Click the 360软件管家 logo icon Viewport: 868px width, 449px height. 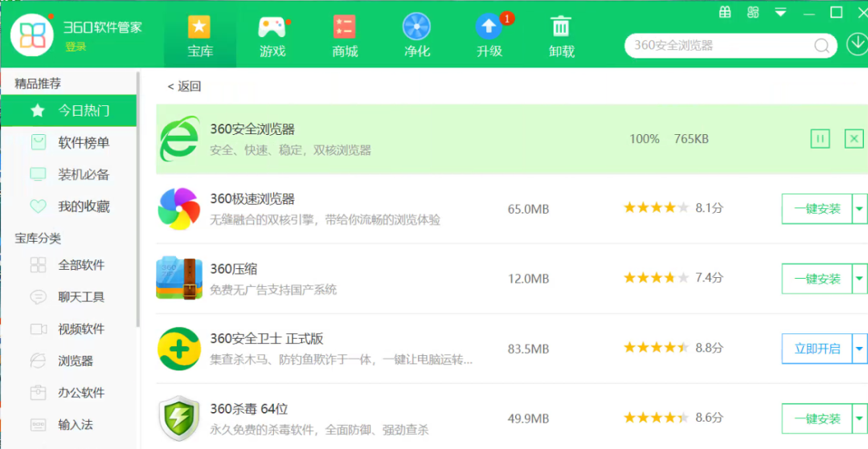pos(31,35)
